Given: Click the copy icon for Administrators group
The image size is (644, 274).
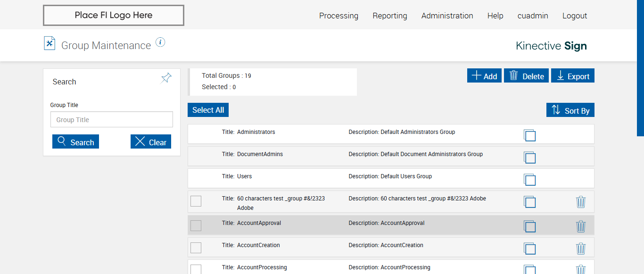Looking at the screenshot, I should coord(529,135).
